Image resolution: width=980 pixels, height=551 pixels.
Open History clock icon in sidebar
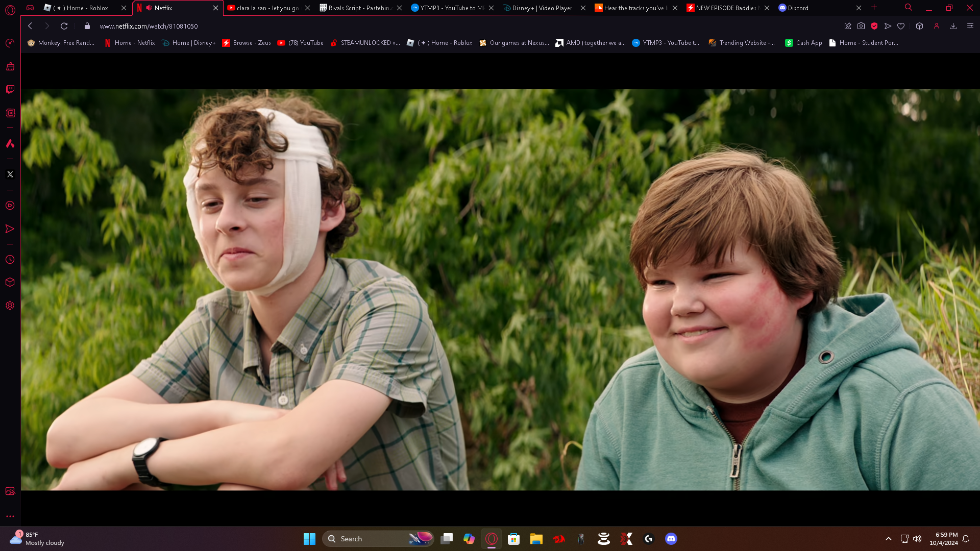pos(10,260)
